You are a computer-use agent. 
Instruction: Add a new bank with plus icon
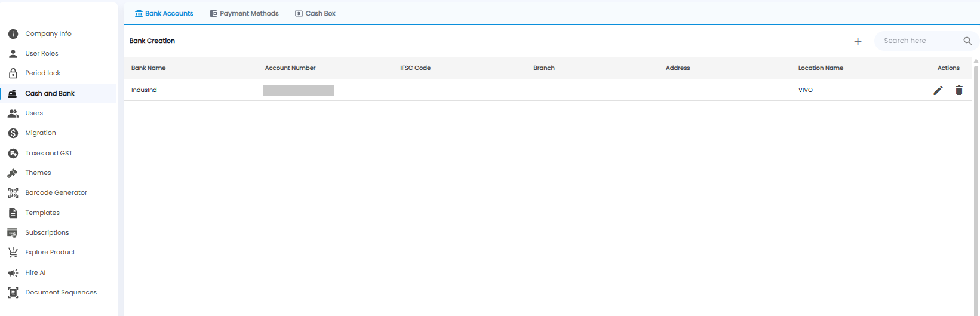point(858,41)
